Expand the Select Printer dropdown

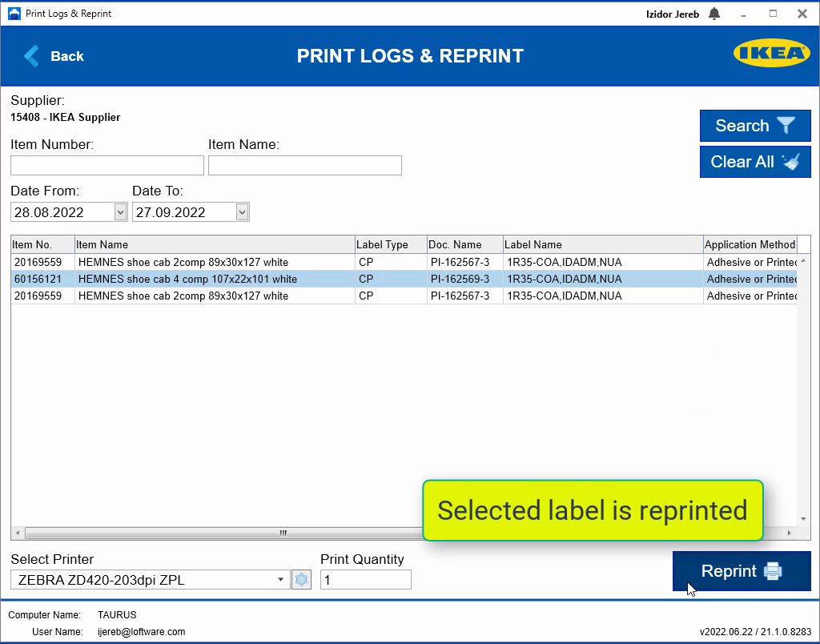point(280,580)
